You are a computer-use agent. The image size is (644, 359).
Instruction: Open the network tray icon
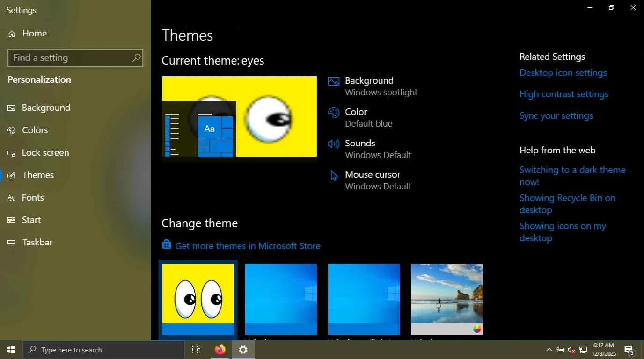pos(583,350)
